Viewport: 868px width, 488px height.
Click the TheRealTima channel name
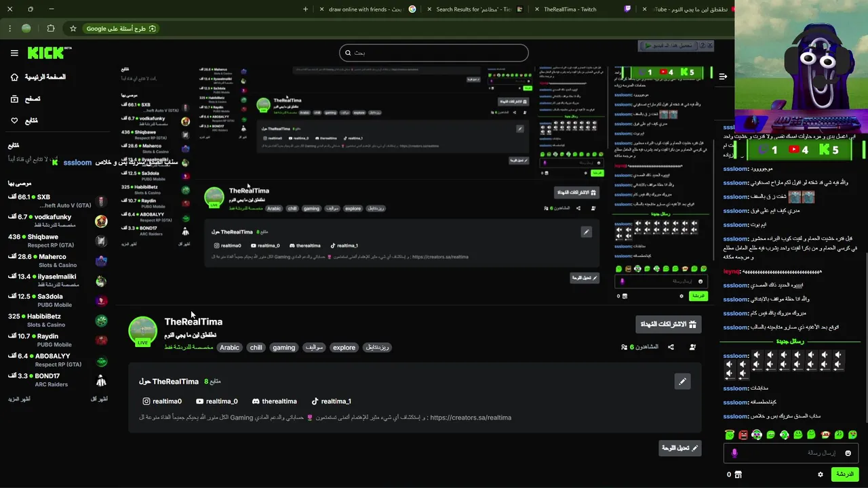193,322
